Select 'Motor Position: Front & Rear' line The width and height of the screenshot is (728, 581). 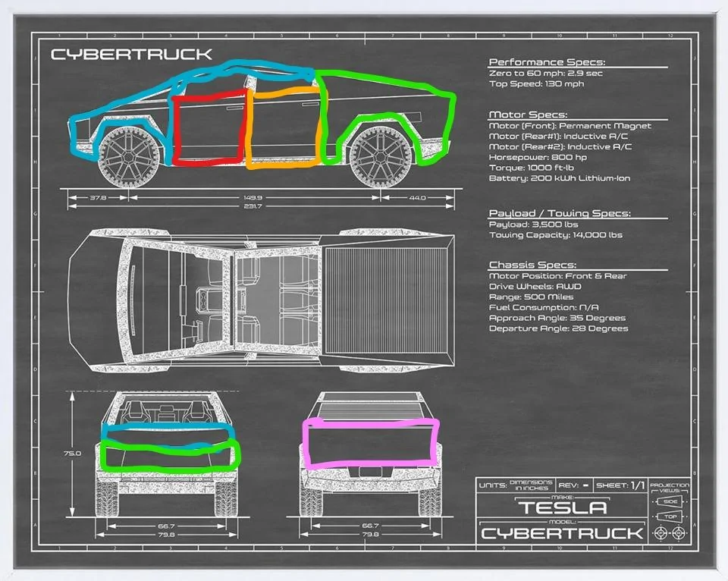(x=557, y=276)
